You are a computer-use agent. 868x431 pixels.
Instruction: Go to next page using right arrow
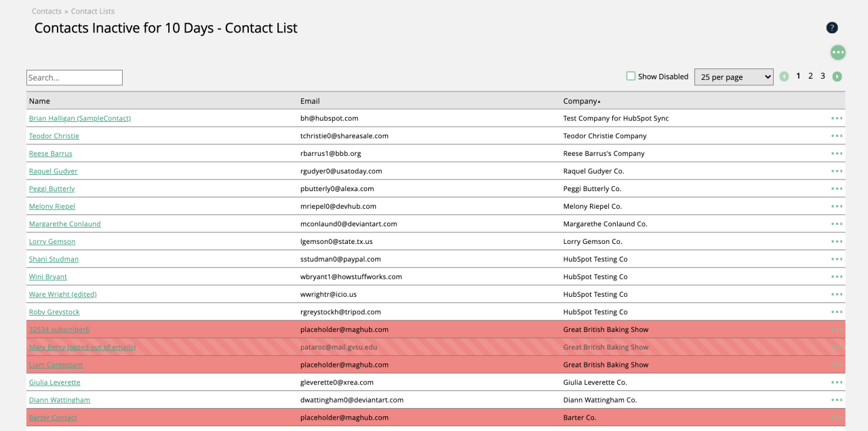tap(837, 77)
